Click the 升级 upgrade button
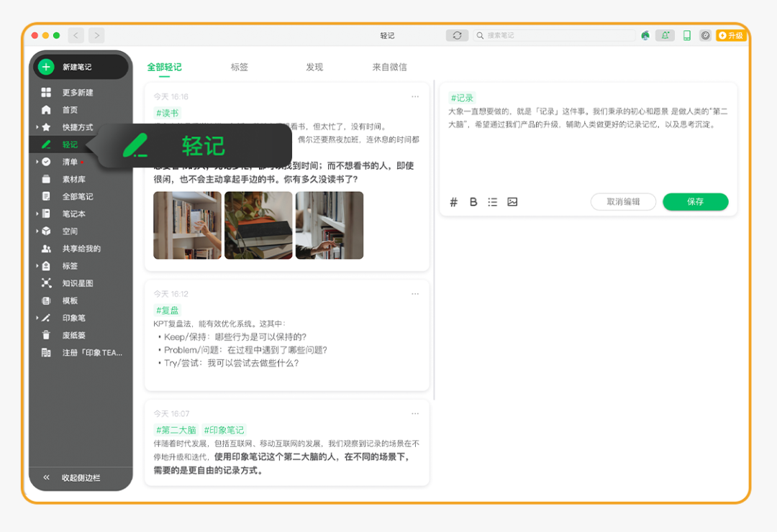Viewport: 777px width, 532px height. point(731,35)
